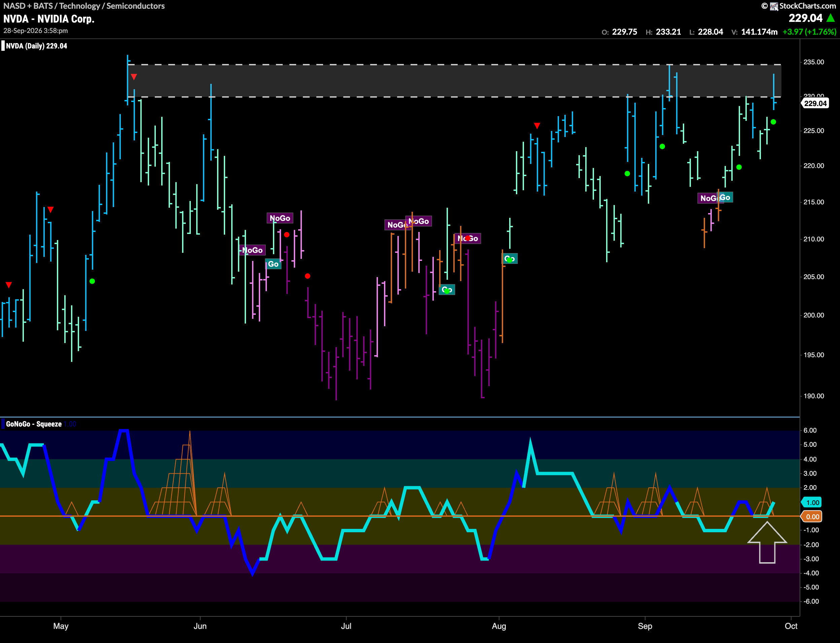This screenshot has width=840, height=643.
Task: Select the red dot near 210 in June
Action: 287,235
